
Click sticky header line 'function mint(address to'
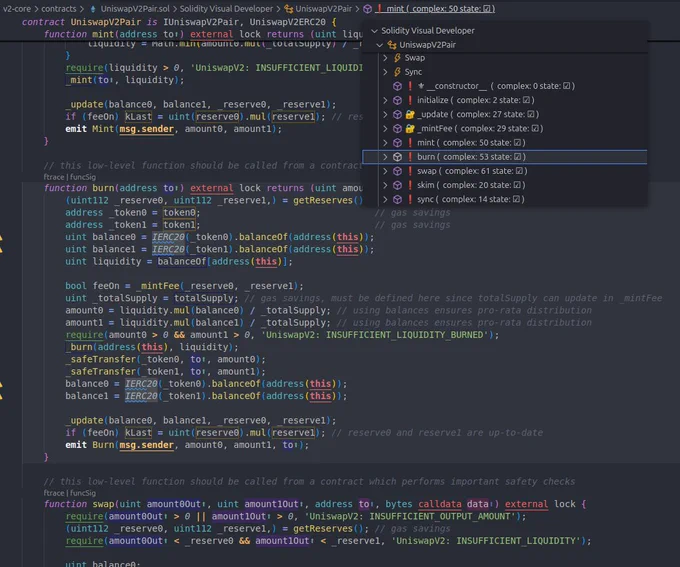tap(203, 34)
